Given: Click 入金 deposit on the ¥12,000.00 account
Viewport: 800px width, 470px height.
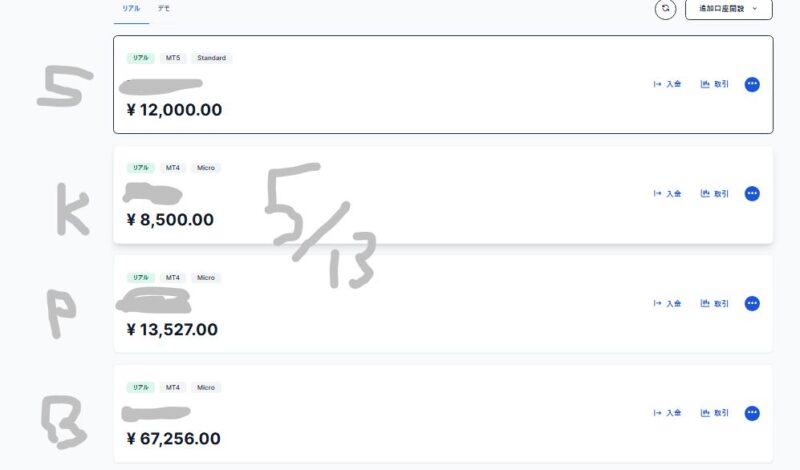Looking at the screenshot, I should [x=667, y=84].
